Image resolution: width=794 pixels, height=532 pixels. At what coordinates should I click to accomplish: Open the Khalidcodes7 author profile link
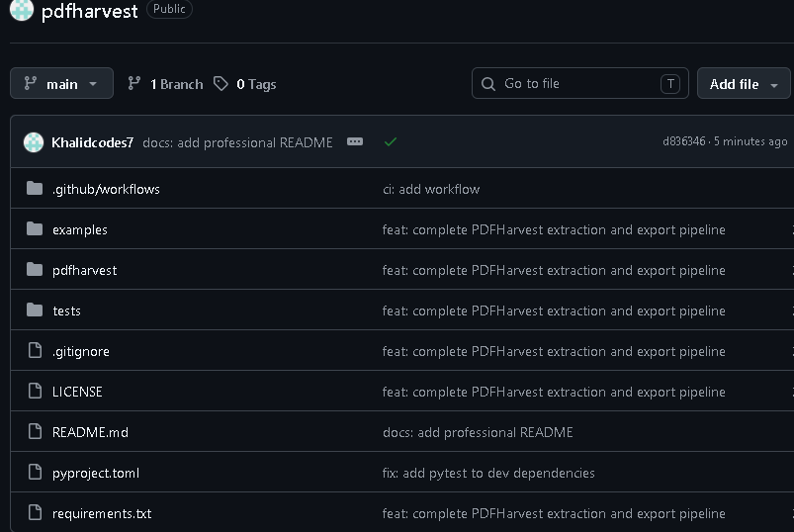pos(92,142)
